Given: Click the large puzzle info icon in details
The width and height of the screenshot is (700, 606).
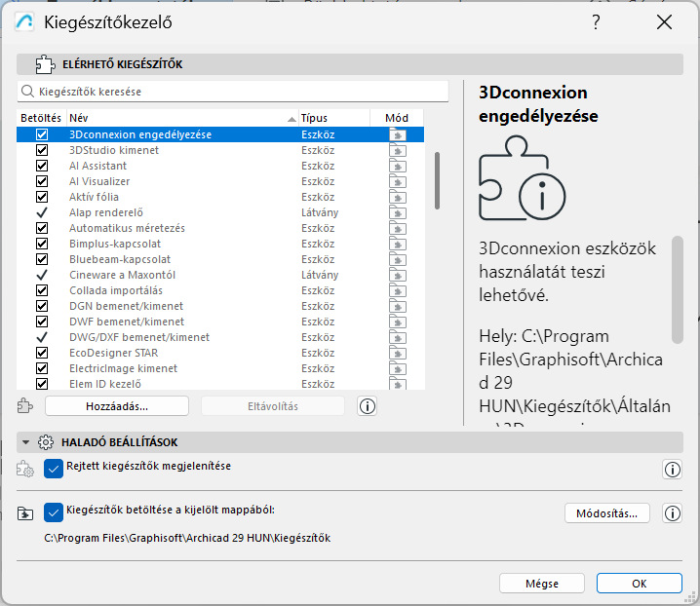Looking at the screenshot, I should tap(522, 178).
